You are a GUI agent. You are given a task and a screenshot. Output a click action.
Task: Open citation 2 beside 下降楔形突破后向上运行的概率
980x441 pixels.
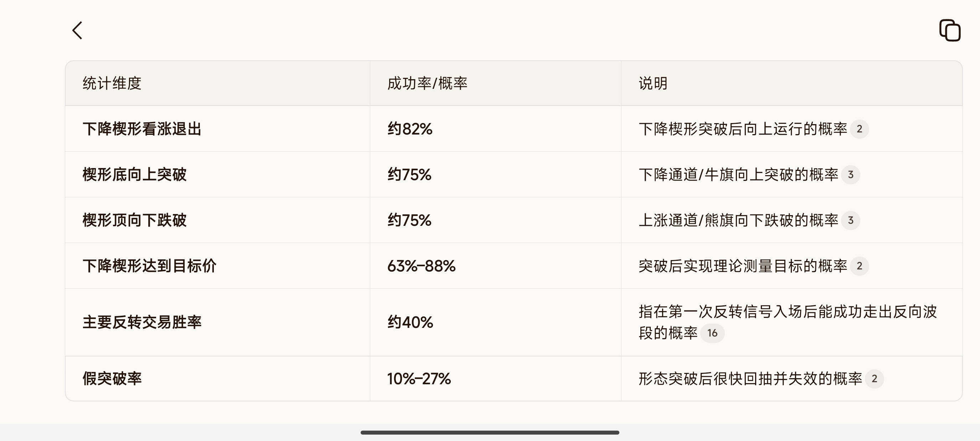point(859,129)
